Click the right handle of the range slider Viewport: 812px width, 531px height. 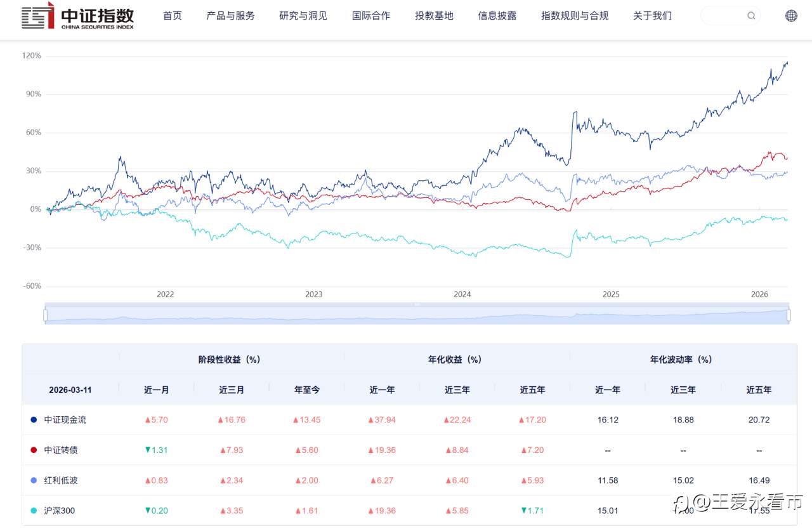789,315
